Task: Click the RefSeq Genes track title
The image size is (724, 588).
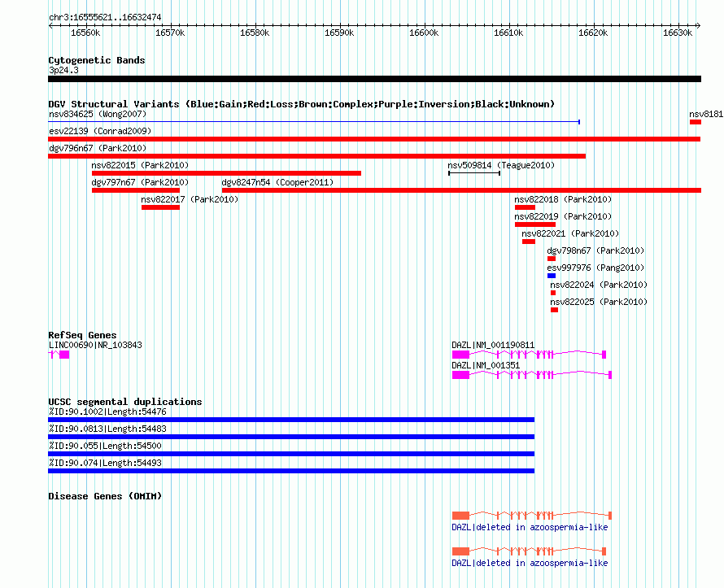Action: pos(82,335)
